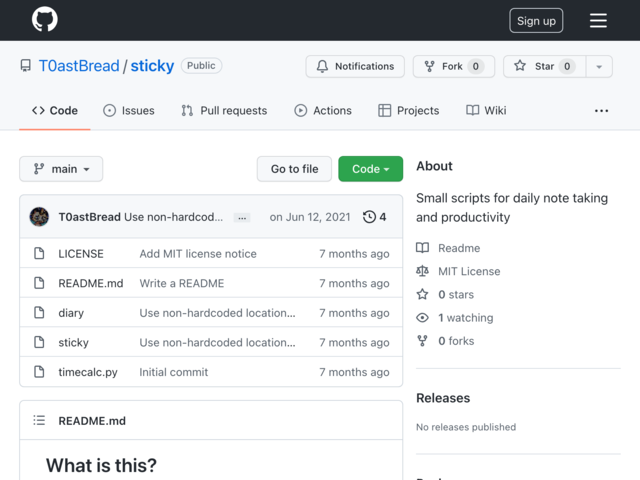Click the fork count badge 0
The image size is (640, 480).
[476, 67]
